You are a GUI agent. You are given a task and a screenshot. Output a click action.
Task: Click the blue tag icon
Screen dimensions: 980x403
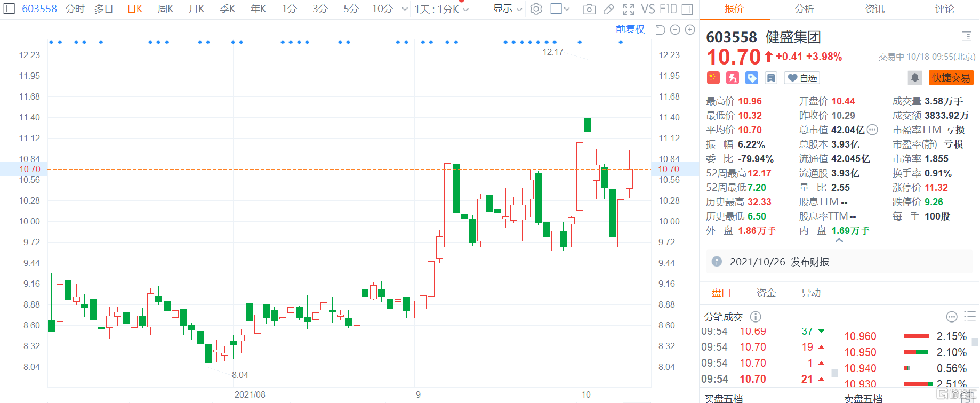(752, 78)
